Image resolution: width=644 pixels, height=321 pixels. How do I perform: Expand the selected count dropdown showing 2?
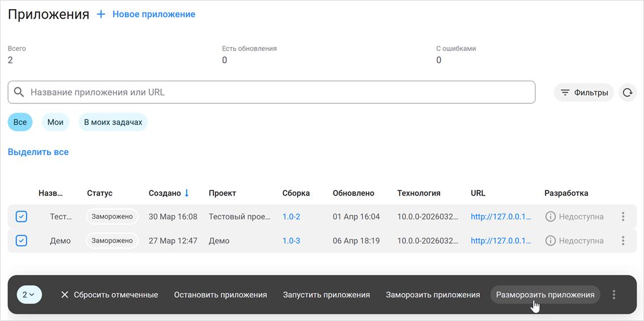click(29, 295)
